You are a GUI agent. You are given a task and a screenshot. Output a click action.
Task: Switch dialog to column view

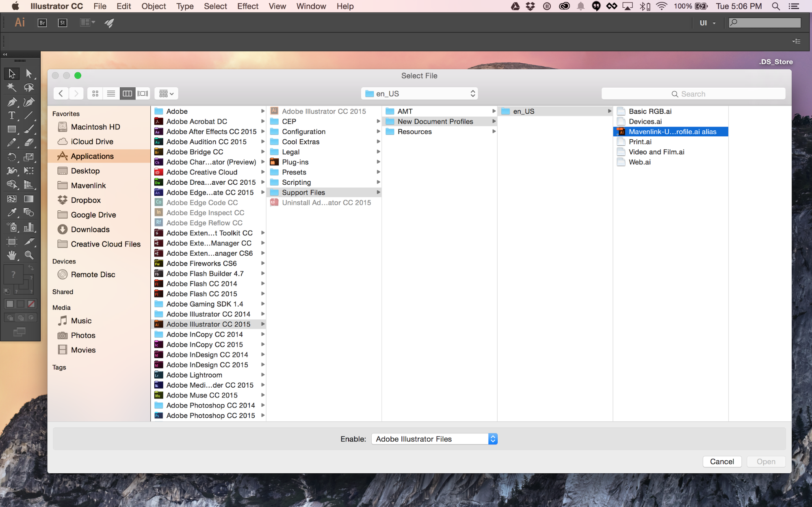point(127,94)
